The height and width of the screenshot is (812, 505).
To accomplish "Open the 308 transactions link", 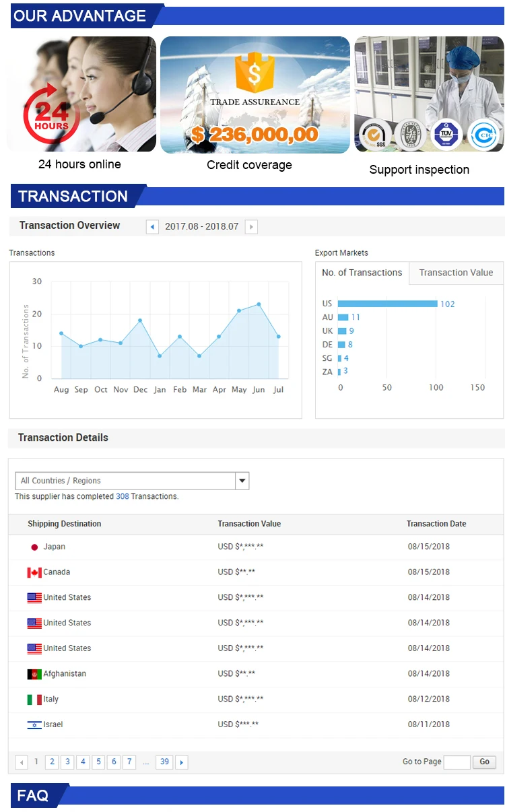I will (122, 496).
